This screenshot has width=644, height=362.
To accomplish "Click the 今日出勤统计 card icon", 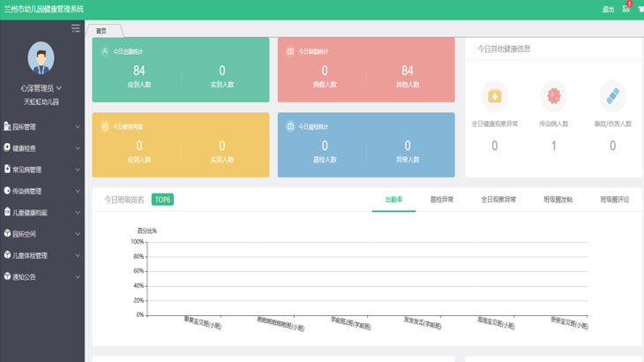I will pyautogui.click(x=105, y=51).
